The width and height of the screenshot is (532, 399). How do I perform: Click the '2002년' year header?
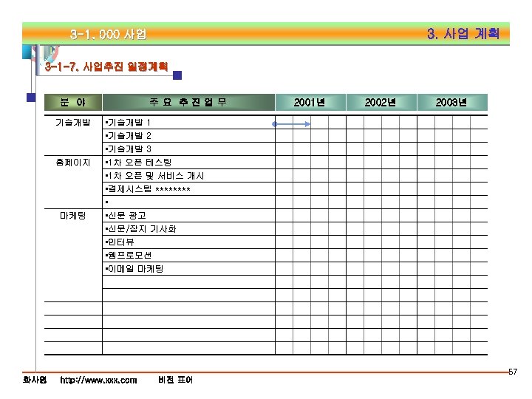coord(381,102)
